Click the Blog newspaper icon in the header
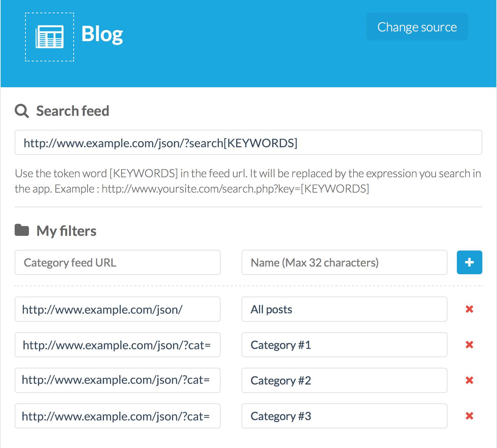This screenshot has height=448, width=497. tap(50, 37)
